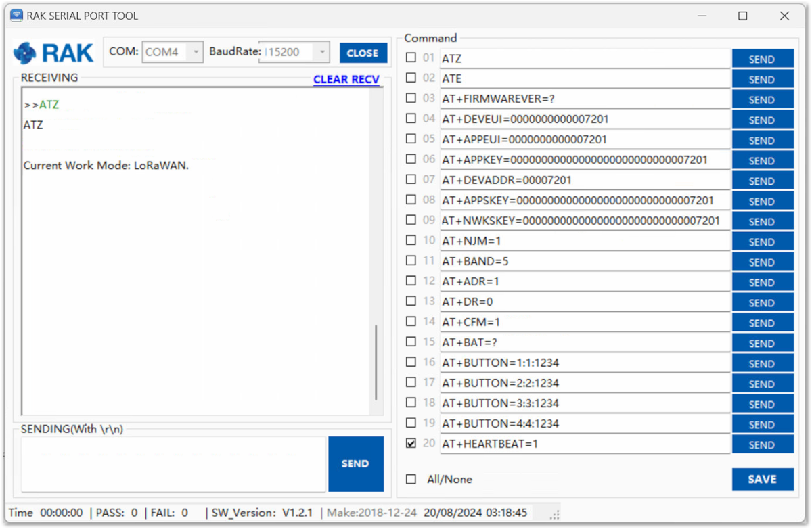
Task: Send the AT+BUTTON=2:2:1234 command
Action: tap(763, 384)
